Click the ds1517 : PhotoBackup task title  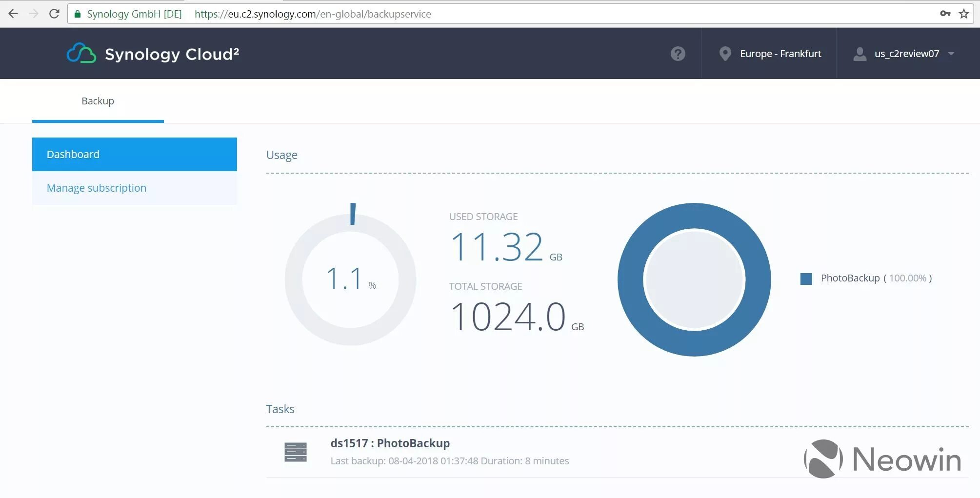pyautogui.click(x=390, y=443)
